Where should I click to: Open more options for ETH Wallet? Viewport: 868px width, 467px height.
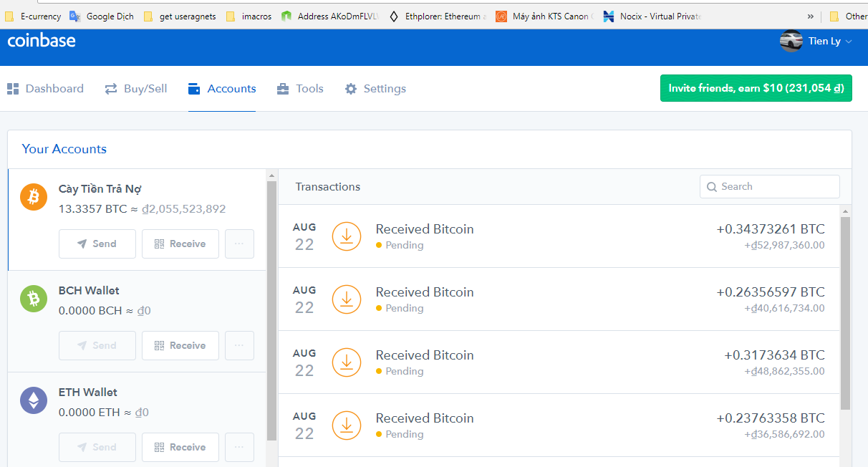[x=239, y=448]
